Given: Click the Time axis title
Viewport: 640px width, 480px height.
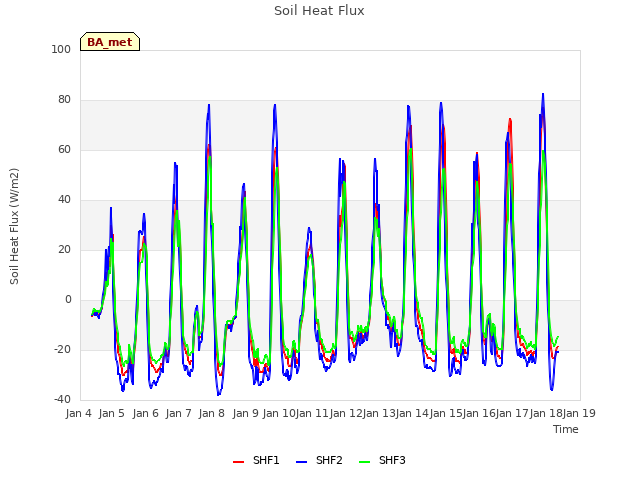Looking at the screenshot, I should 566,429.
